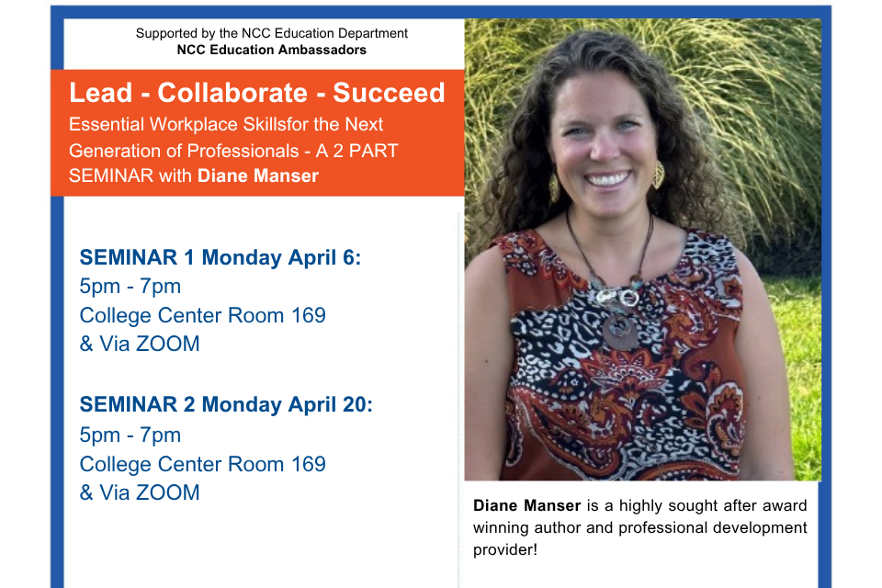
Task: Open the speaker photo on the flyer
Action: tap(642, 248)
